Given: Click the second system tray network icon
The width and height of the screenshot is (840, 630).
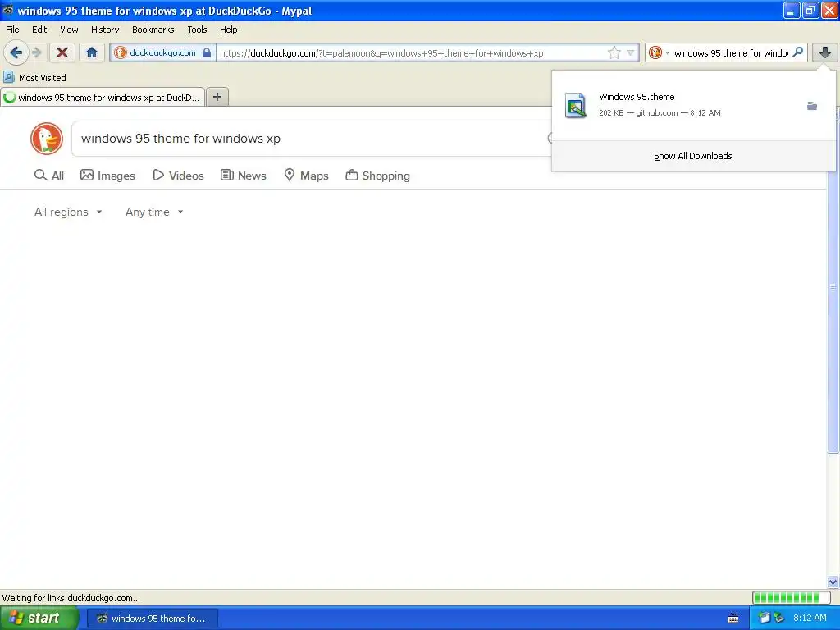Looking at the screenshot, I should [778, 618].
